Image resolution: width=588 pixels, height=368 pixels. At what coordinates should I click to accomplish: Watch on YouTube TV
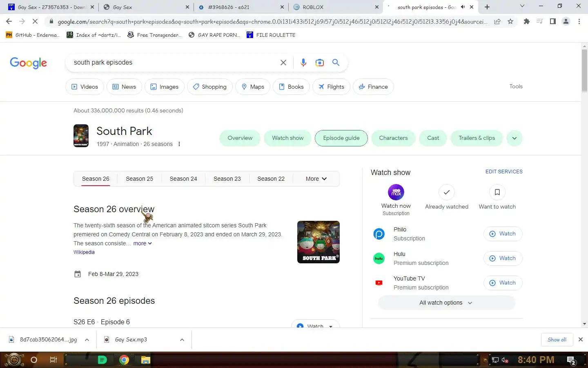(x=503, y=283)
